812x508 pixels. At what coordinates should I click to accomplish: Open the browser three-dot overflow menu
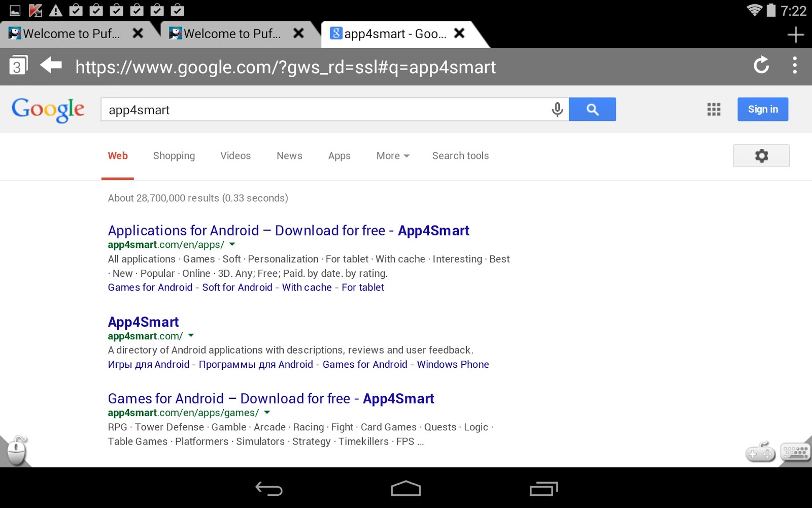coord(795,65)
